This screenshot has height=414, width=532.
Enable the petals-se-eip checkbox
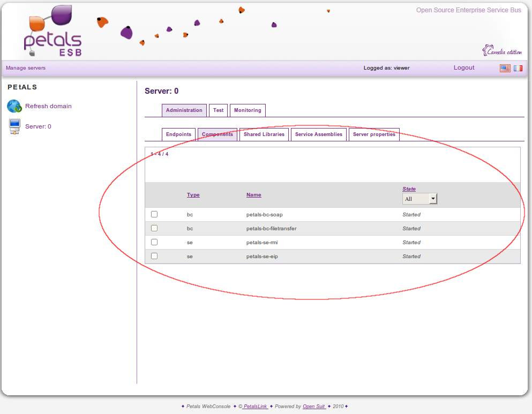pyautogui.click(x=154, y=256)
